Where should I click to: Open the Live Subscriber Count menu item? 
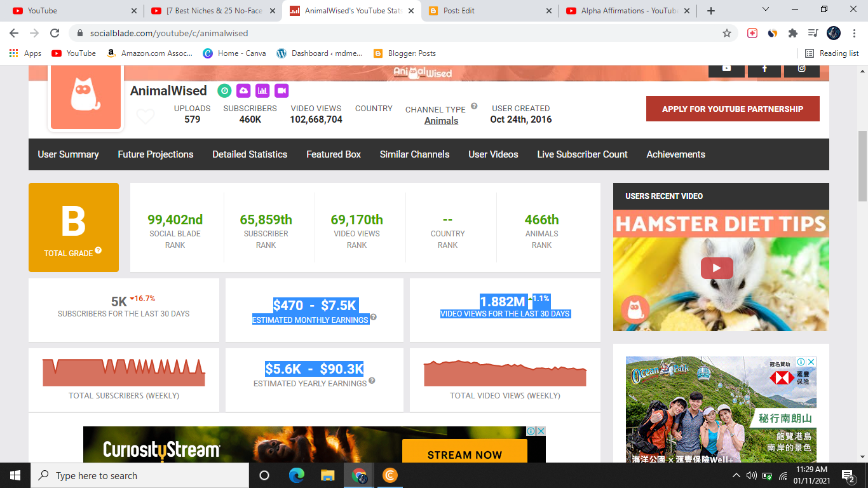(582, 154)
